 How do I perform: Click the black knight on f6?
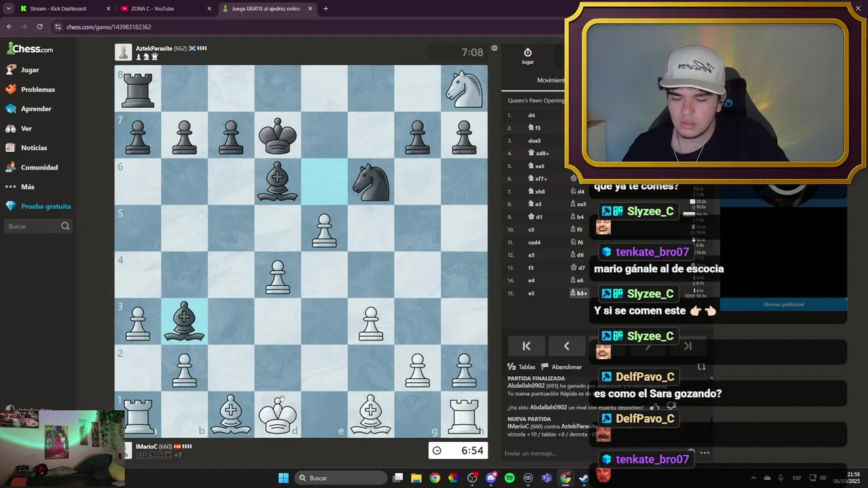click(371, 182)
